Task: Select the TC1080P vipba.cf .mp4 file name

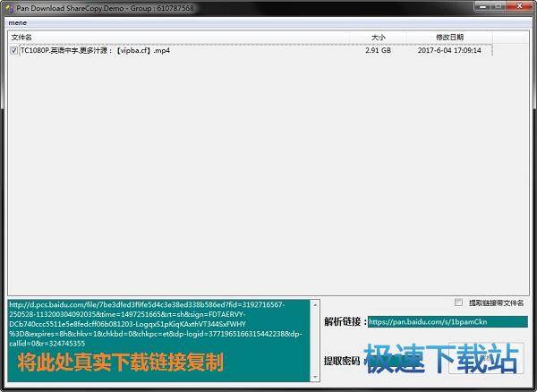Action: pos(95,51)
